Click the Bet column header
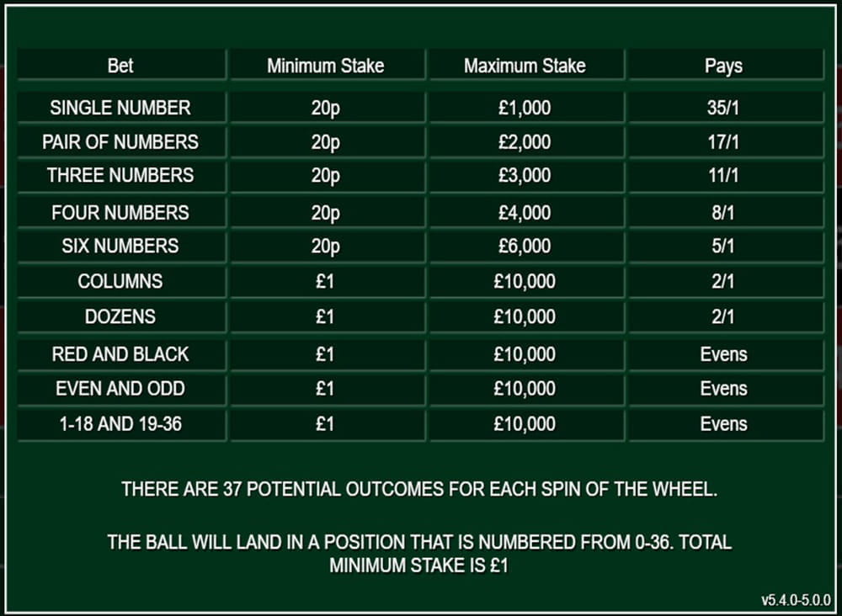 (x=120, y=66)
